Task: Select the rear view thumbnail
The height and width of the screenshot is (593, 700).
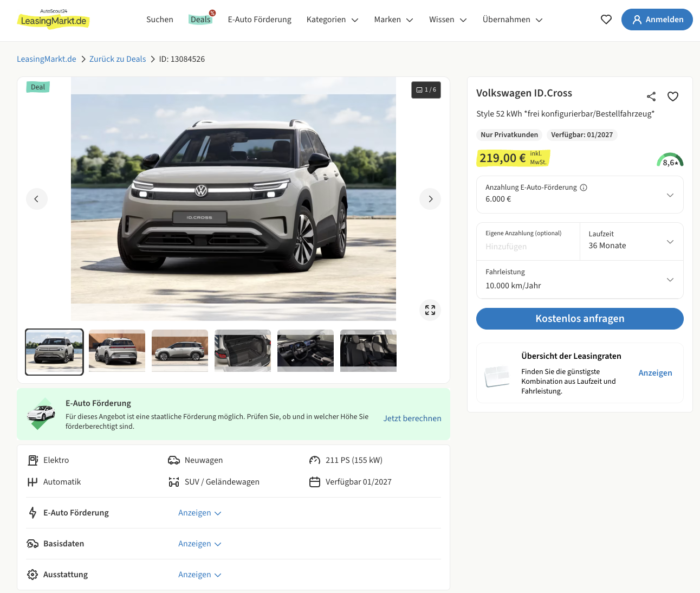Action: 117,351
